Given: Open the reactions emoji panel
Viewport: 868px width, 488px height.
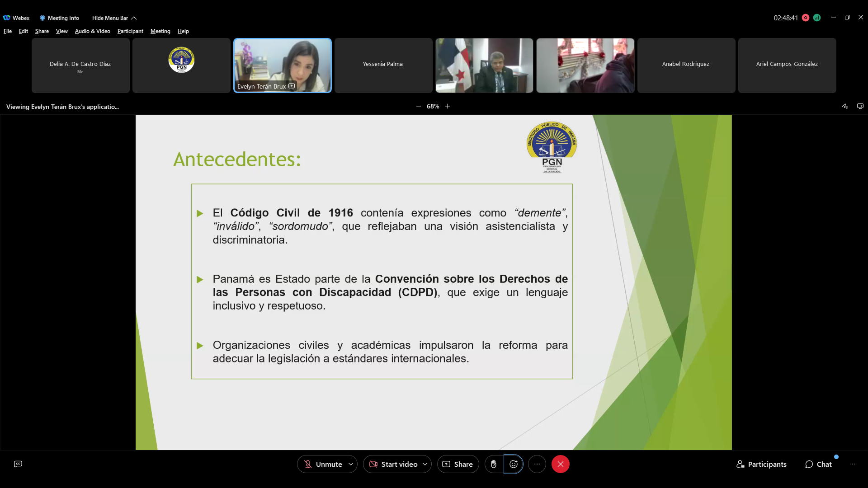Looking at the screenshot, I should tap(514, 464).
